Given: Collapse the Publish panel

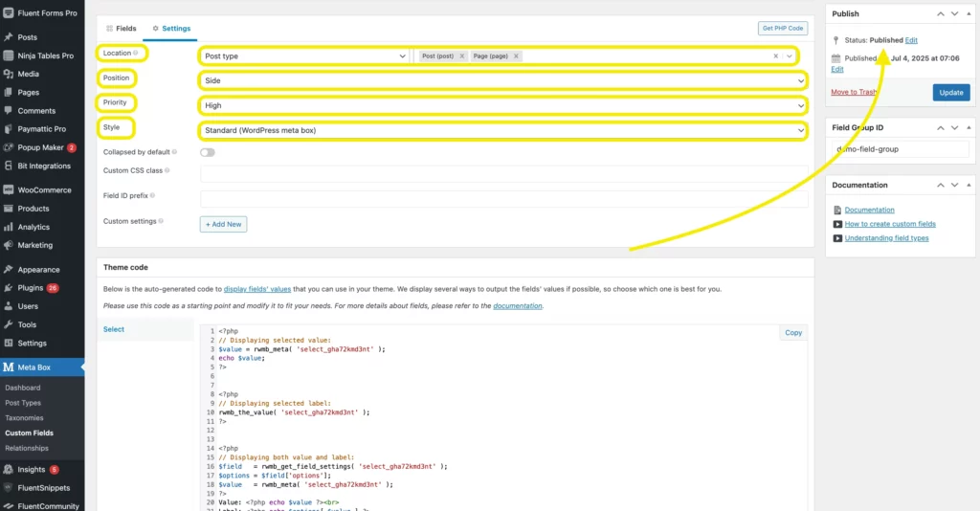Looking at the screenshot, I should click(x=969, y=13).
